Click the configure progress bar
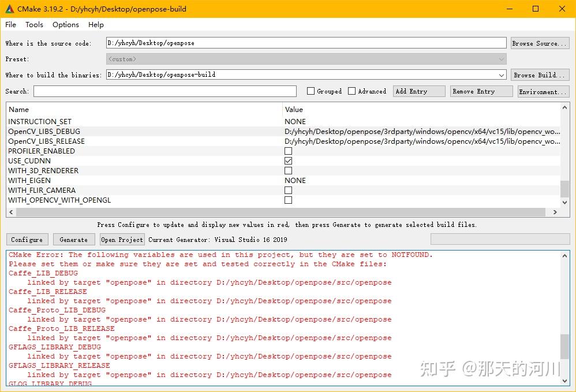This screenshot has height=392, width=576. coord(500,239)
